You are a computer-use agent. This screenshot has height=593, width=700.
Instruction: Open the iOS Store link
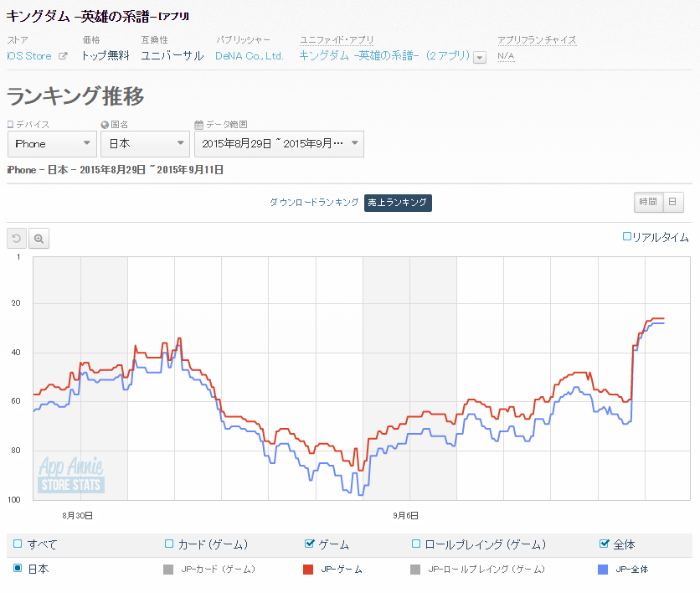point(29,56)
